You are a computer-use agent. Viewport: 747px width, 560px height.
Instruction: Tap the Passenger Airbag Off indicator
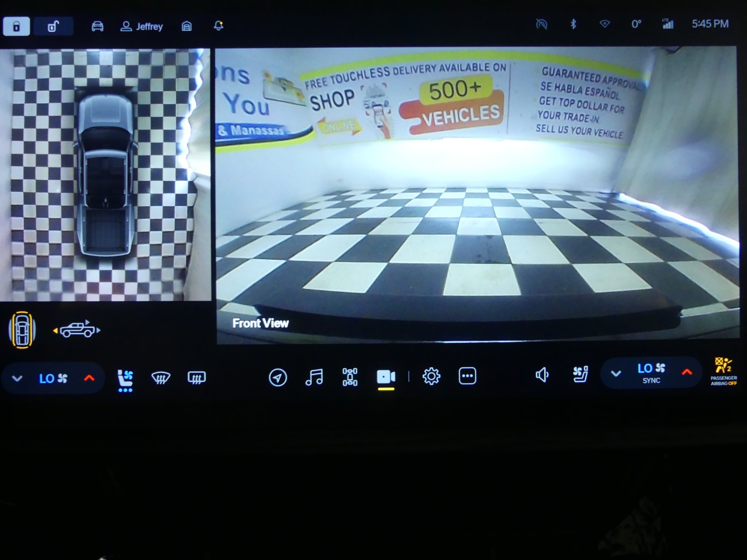pos(723,374)
